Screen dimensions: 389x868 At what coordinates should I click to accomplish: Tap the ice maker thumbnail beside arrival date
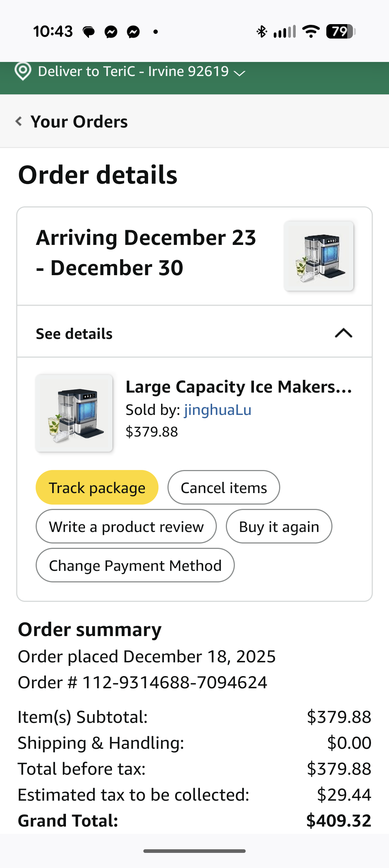[x=319, y=256]
